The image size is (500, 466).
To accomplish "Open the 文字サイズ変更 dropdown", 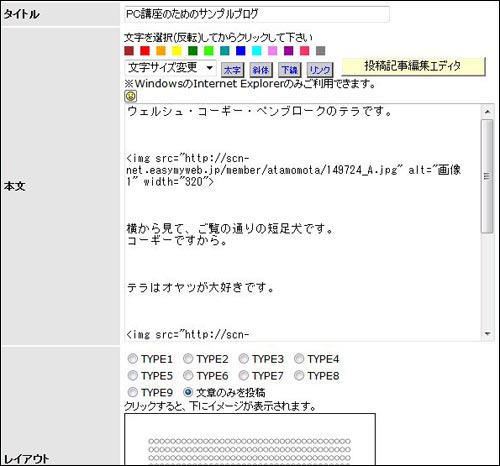I will pos(170,68).
